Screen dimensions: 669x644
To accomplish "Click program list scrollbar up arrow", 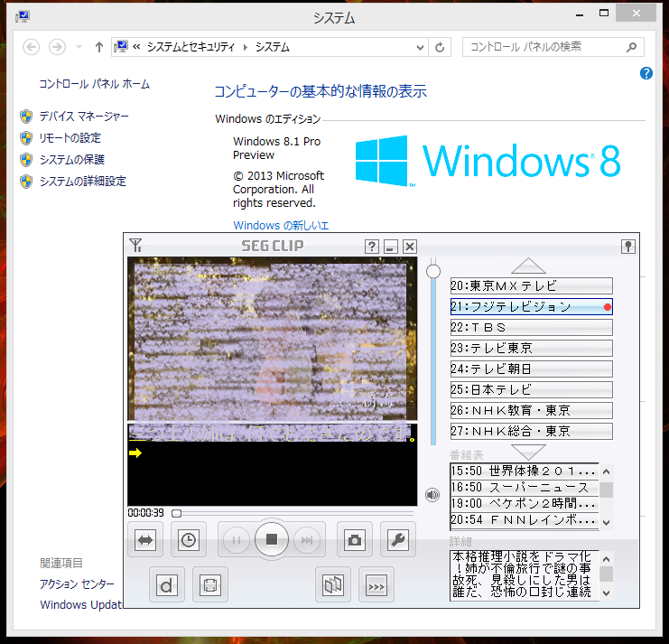I will pyautogui.click(x=606, y=471).
